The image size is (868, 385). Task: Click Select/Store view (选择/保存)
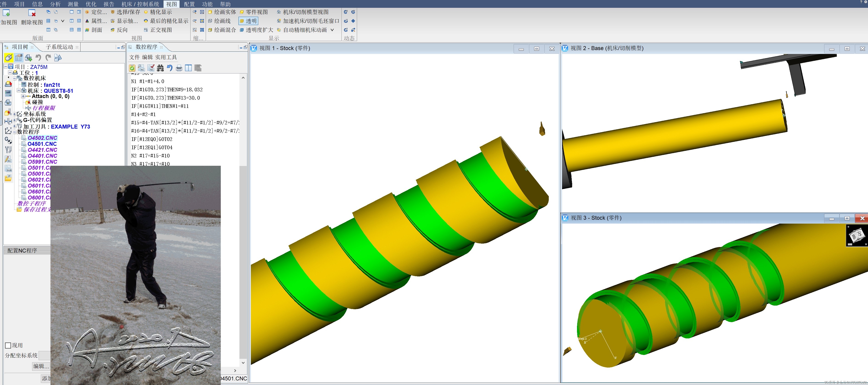[x=125, y=12]
